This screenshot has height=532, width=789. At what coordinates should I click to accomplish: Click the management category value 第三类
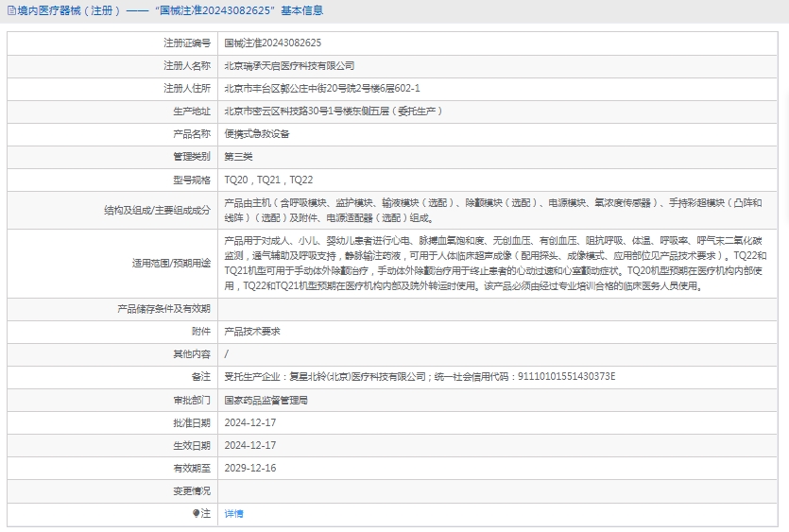pos(238,157)
